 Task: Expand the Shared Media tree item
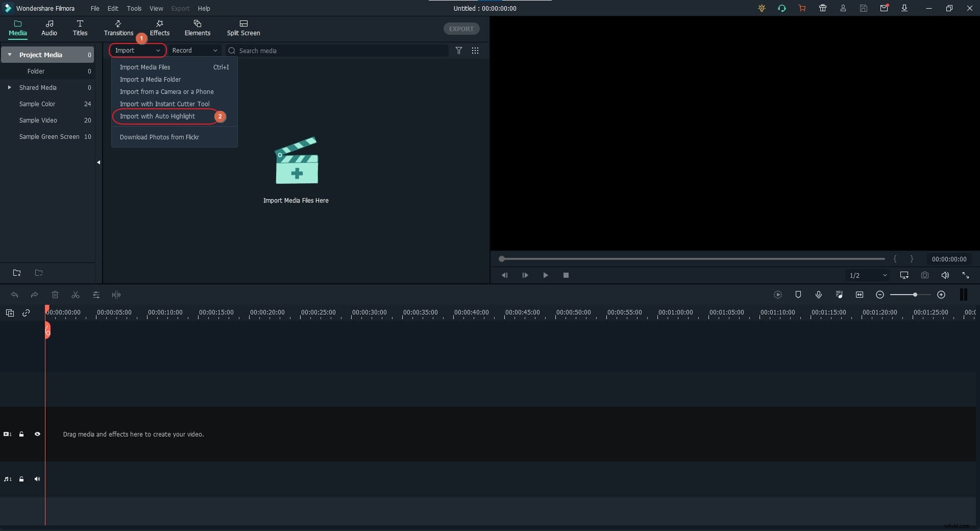tap(9, 87)
